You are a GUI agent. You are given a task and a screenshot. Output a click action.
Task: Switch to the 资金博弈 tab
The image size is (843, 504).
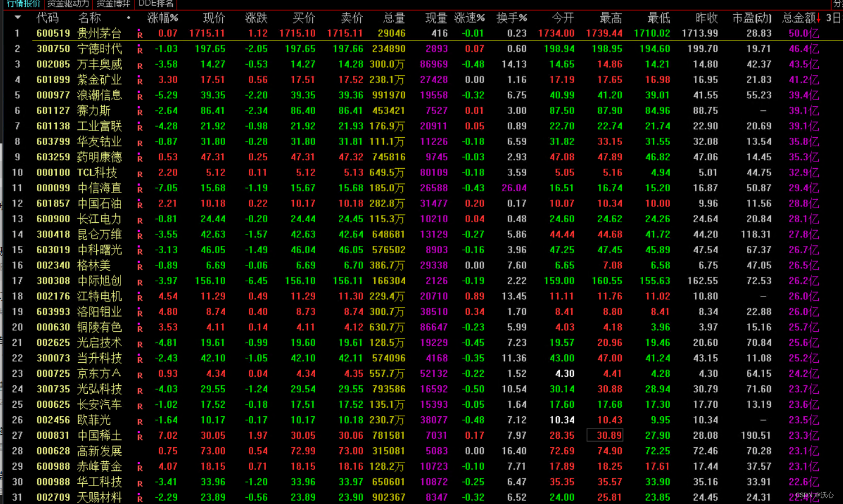point(113,3)
